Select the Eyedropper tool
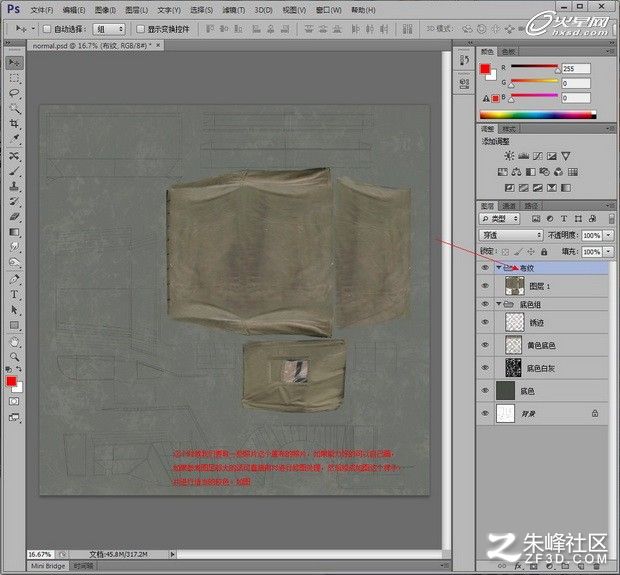The width and height of the screenshot is (620, 575). coord(14,138)
